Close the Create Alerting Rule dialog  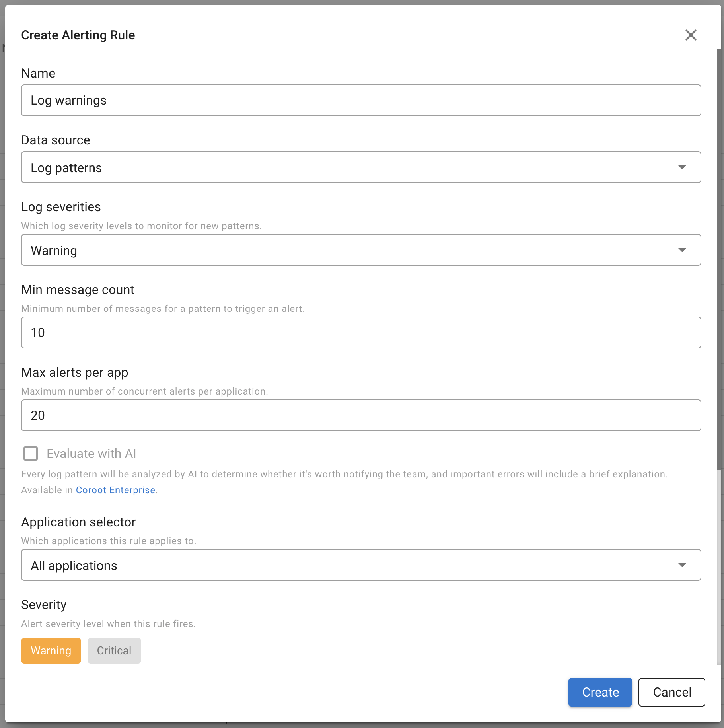[691, 35]
